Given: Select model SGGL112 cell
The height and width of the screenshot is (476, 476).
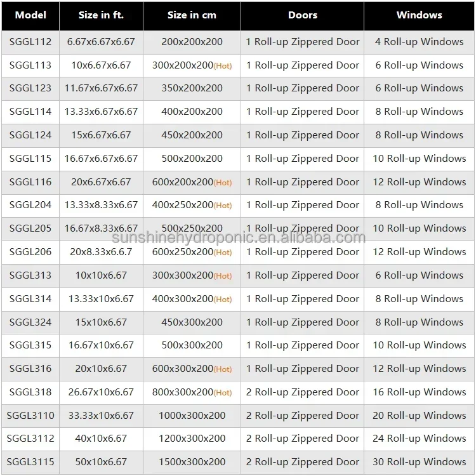Looking at the screenshot, I should coord(30,42).
